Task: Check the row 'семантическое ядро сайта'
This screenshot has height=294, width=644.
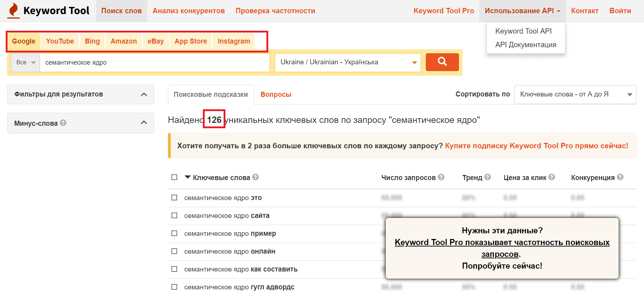Action: (174, 215)
